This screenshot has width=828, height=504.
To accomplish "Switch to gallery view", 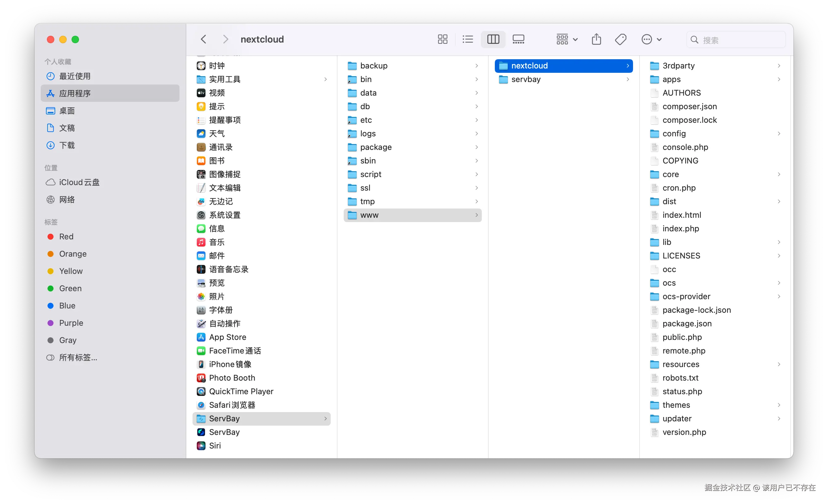I will pyautogui.click(x=518, y=39).
